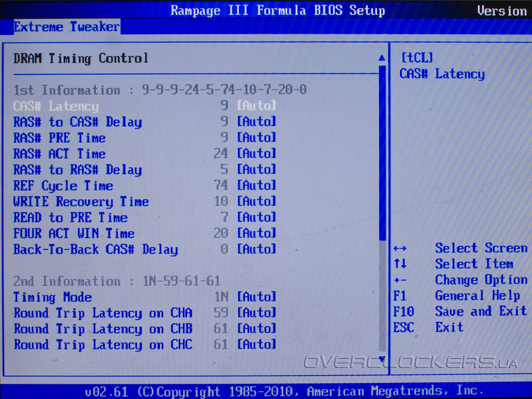532x399 pixels.
Task: Change the RAS# to CAS# Delay [Auto] setting
Action: (x=256, y=121)
